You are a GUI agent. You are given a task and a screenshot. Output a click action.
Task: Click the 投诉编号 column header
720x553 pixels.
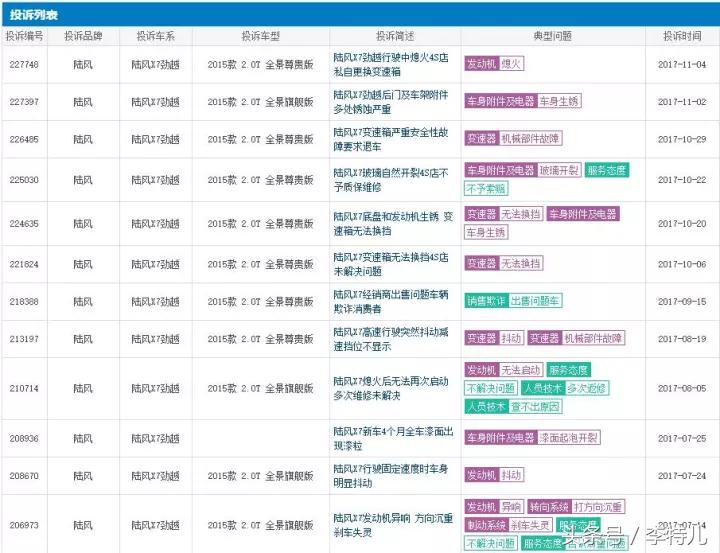point(24,36)
